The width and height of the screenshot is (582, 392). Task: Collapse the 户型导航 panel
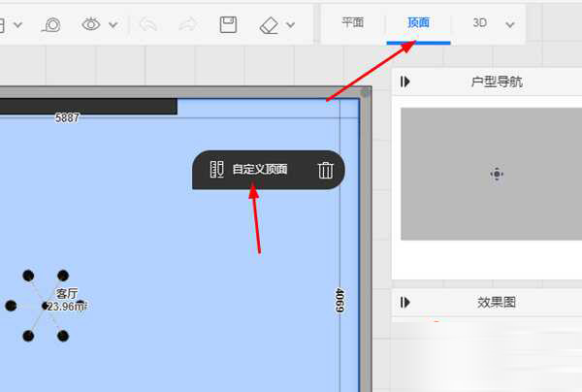[x=405, y=82]
